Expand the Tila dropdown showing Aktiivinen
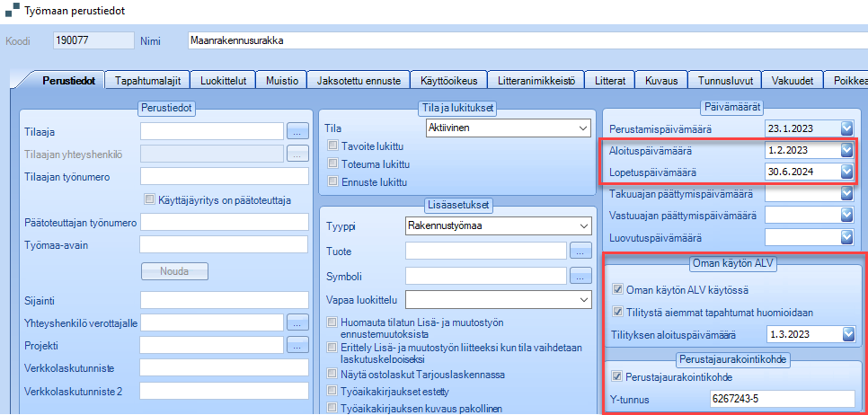The height and width of the screenshot is (415, 868). coord(581,128)
